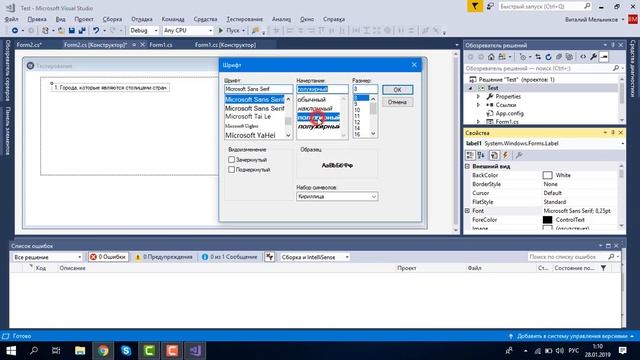Open the Отладка menu
Image resolution: width=640 pixels, height=360 pixels.
(142, 19)
